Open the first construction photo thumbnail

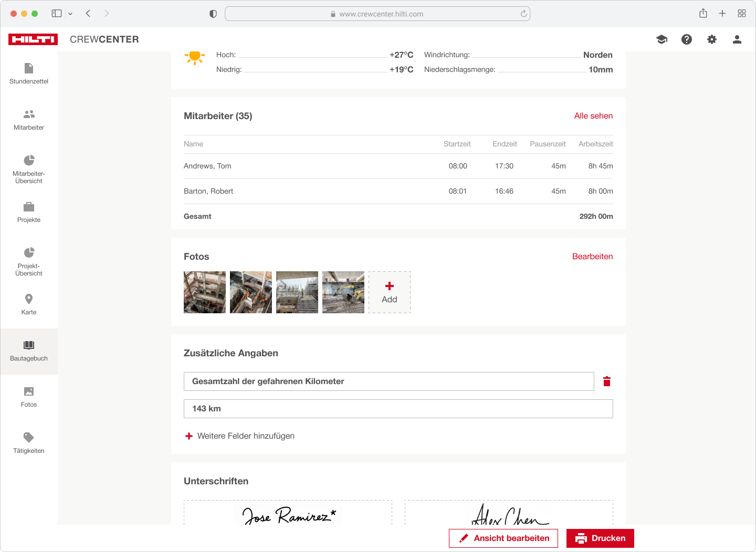click(x=205, y=292)
